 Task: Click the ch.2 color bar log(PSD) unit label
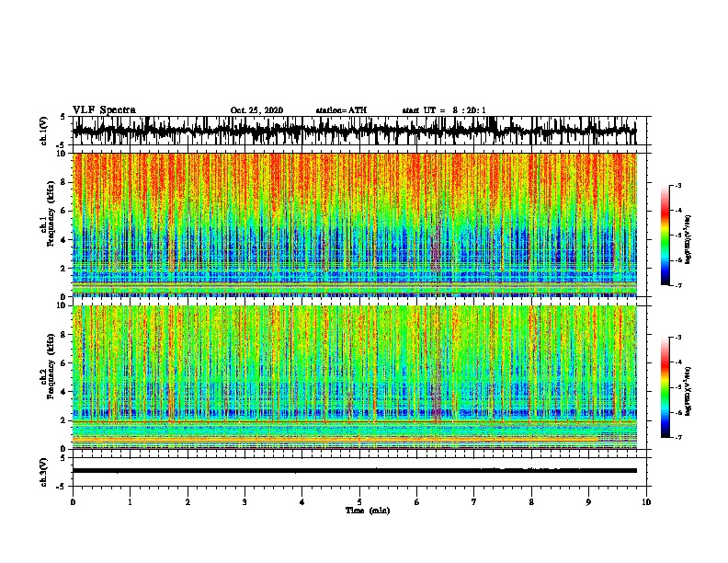pos(688,391)
